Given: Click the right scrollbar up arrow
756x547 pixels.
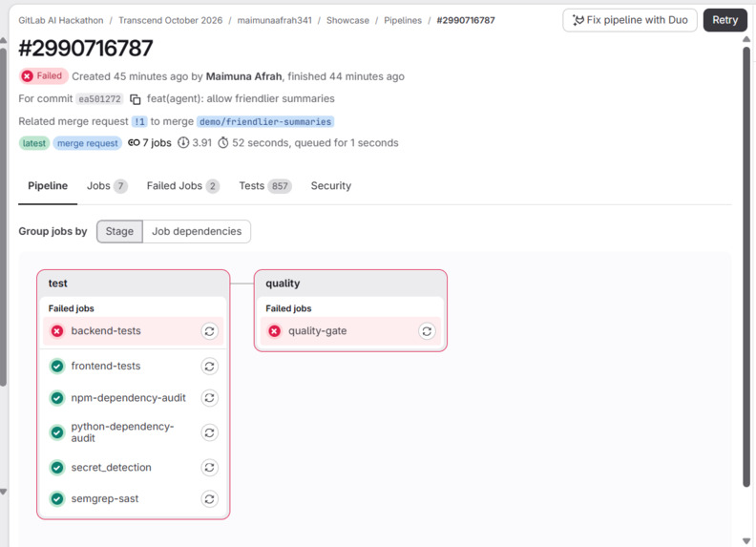Looking at the screenshot, I should [746, 39].
